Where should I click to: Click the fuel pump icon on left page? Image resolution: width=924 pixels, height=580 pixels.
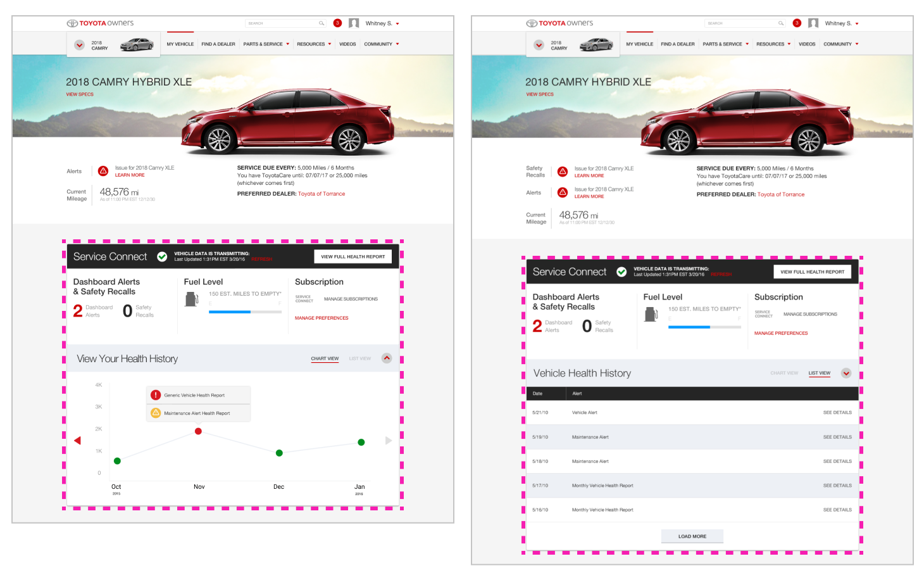[x=191, y=299]
